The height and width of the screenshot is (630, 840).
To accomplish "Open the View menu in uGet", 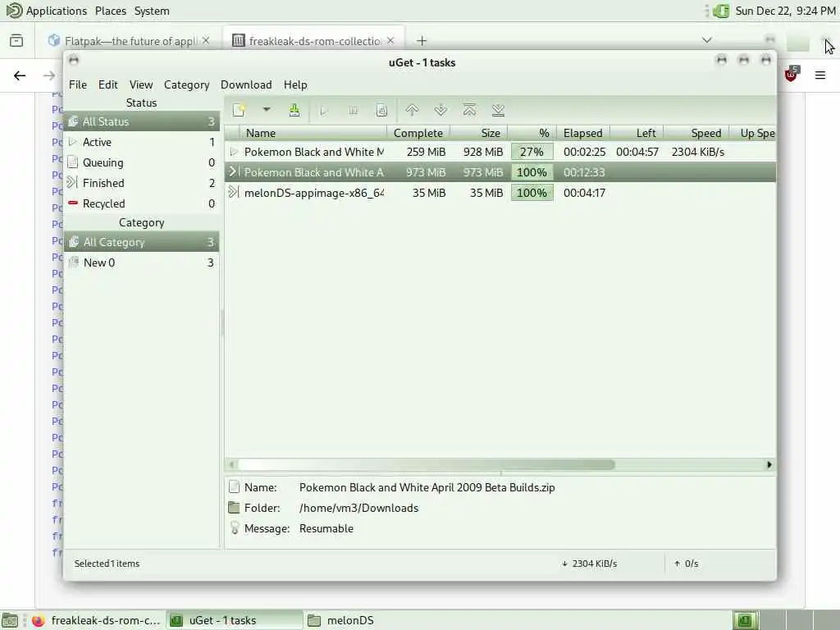I will (141, 84).
